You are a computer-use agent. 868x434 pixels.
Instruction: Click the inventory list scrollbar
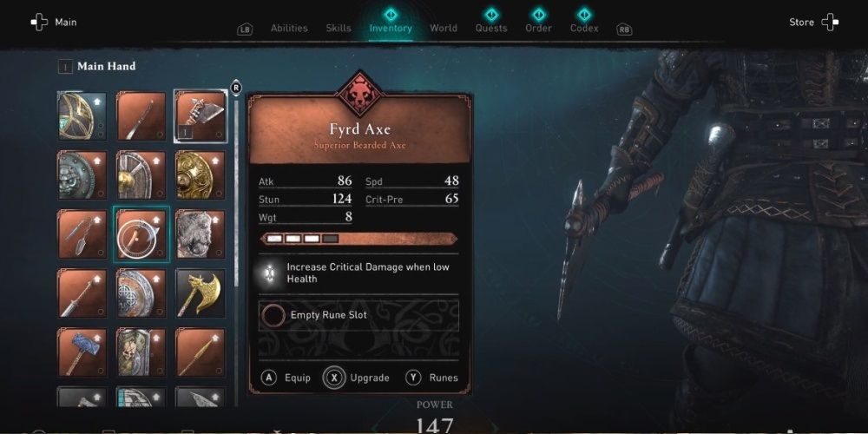(x=236, y=244)
